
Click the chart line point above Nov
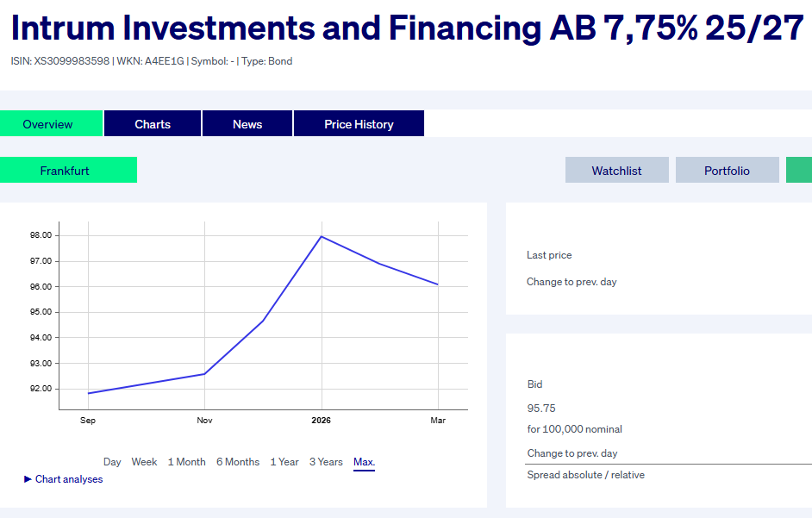pos(204,373)
